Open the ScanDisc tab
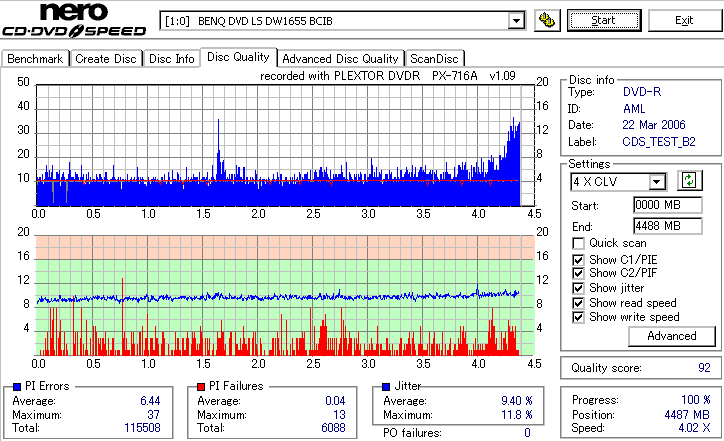This screenshot has width=724, height=441. coord(434,59)
